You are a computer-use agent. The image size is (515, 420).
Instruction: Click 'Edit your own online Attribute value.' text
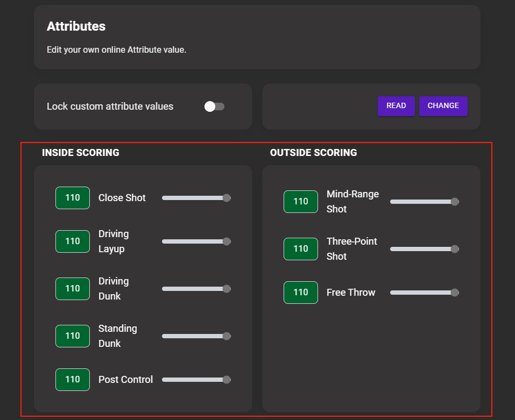[116, 50]
